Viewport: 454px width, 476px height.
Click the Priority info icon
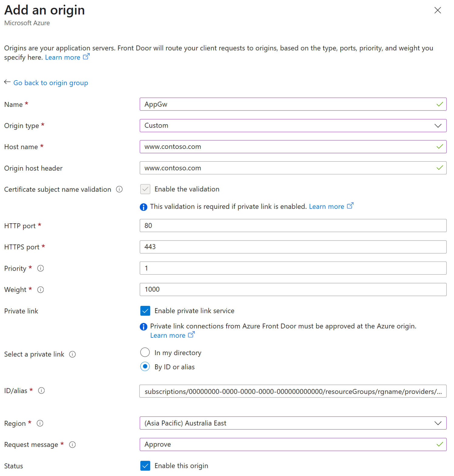[40, 269]
